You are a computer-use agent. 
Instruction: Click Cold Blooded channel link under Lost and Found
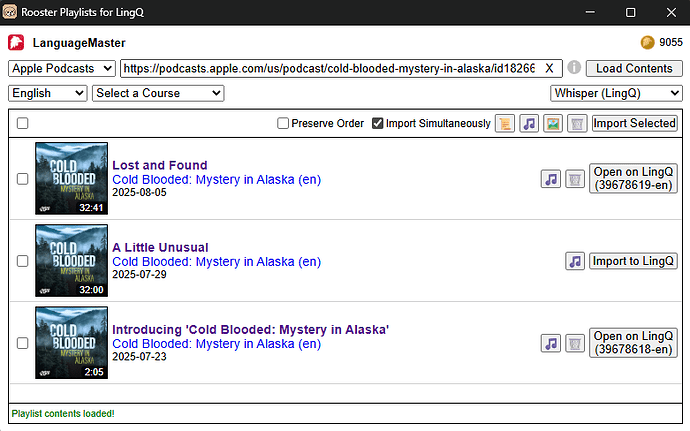click(217, 180)
